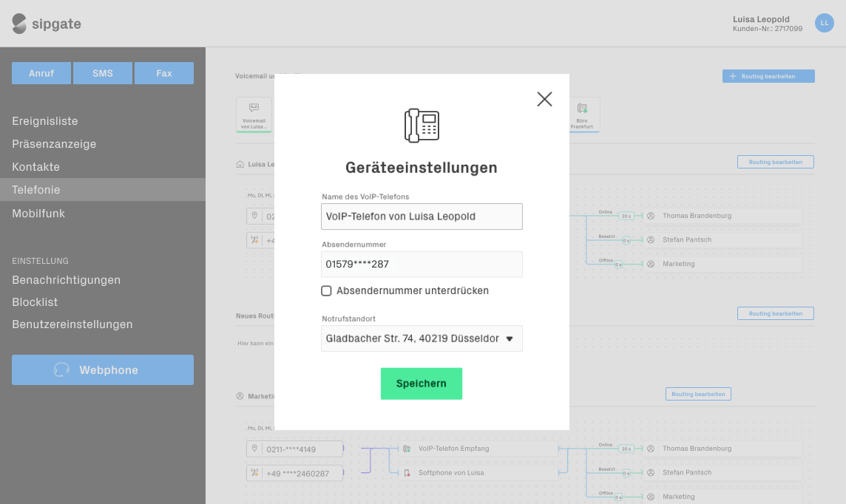The image size is (846, 504).
Task: Click the desk phone icon in dialog
Action: pos(422,126)
